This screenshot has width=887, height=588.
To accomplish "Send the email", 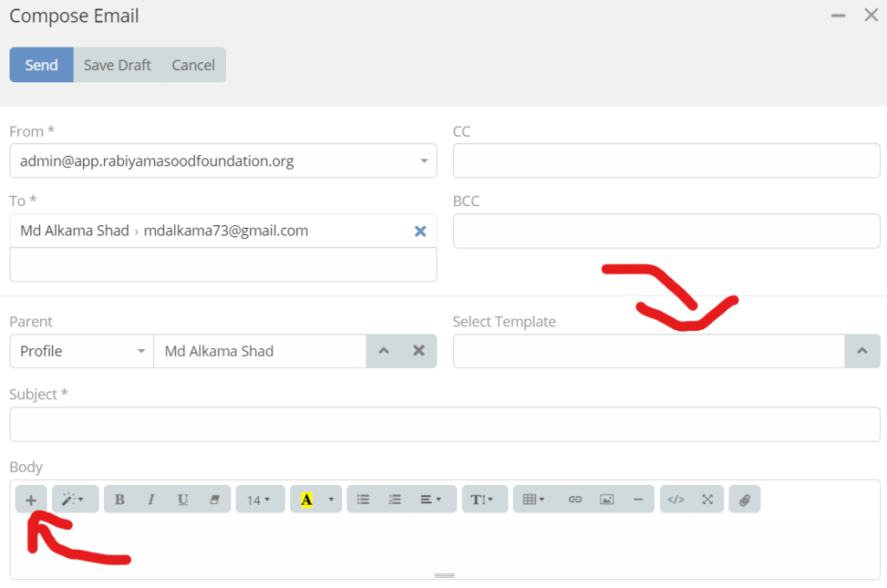I will point(42,65).
